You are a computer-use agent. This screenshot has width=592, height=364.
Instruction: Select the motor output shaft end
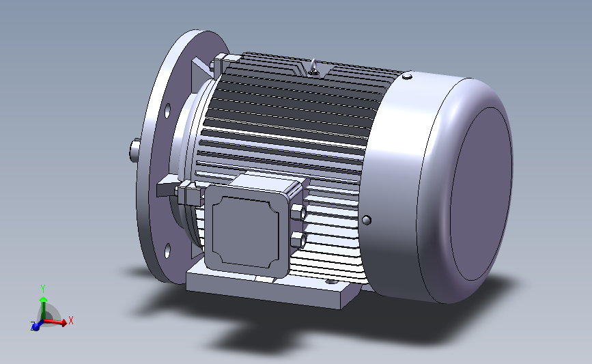coord(135,150)
